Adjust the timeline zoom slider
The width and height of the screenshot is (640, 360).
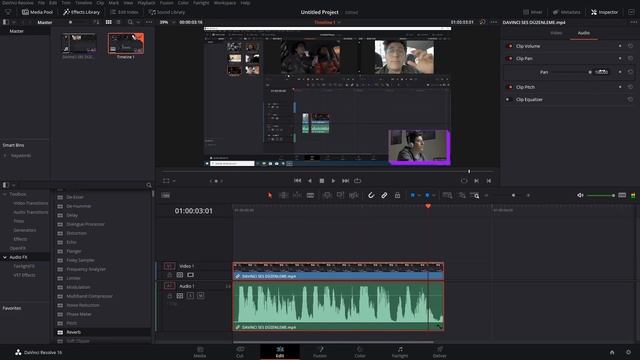[x=507, y=196]
